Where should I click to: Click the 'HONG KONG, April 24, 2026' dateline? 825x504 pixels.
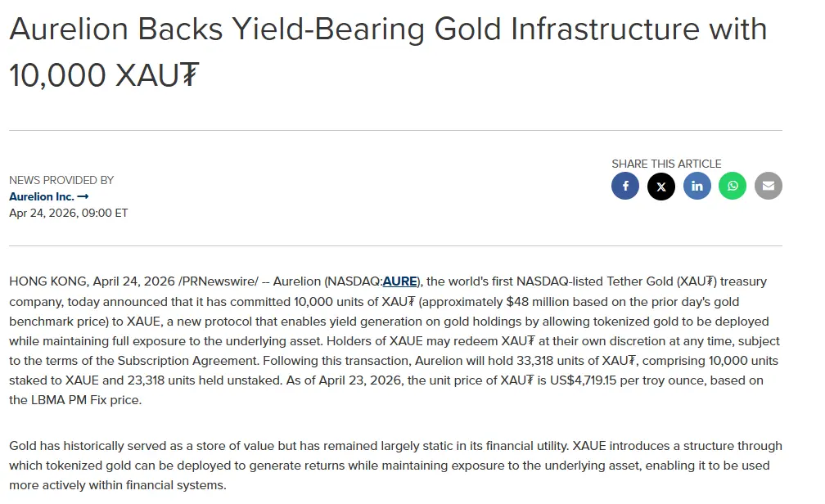92,281
